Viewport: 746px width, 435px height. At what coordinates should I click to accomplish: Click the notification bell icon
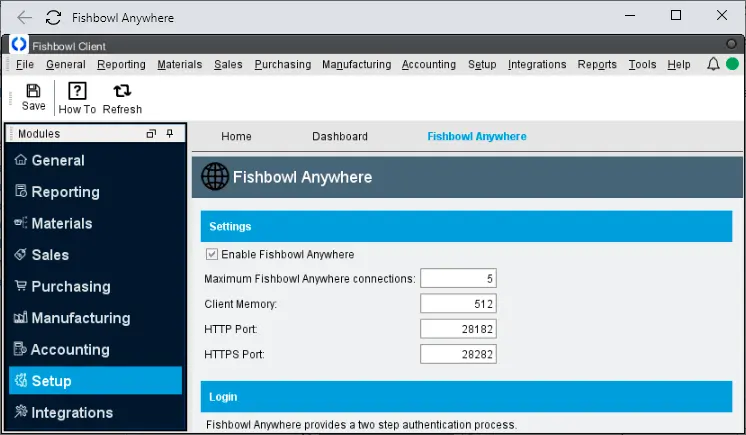click(713, 64)
